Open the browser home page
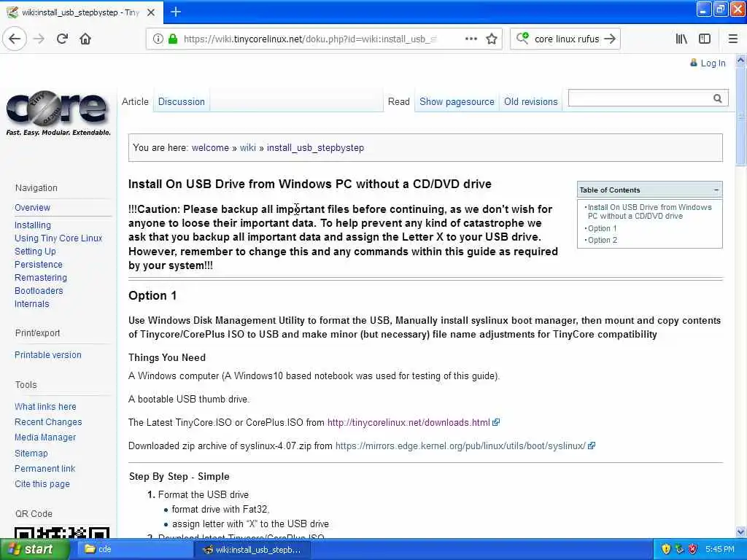747x560 pixels. tap(85, 39)
